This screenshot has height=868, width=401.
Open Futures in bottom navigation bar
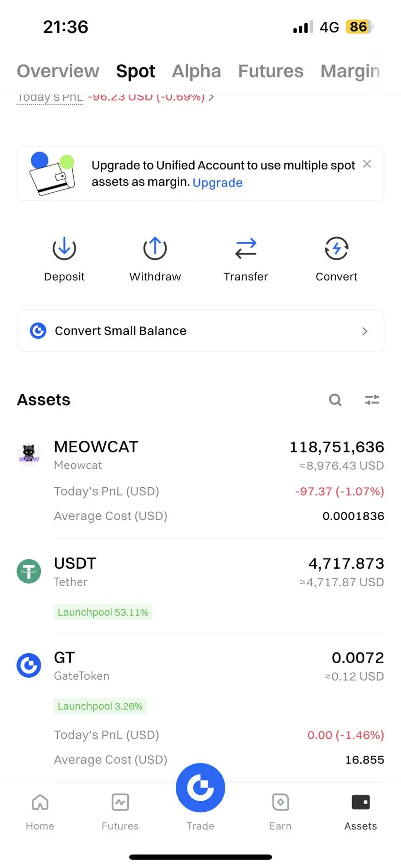pos(120,812)
